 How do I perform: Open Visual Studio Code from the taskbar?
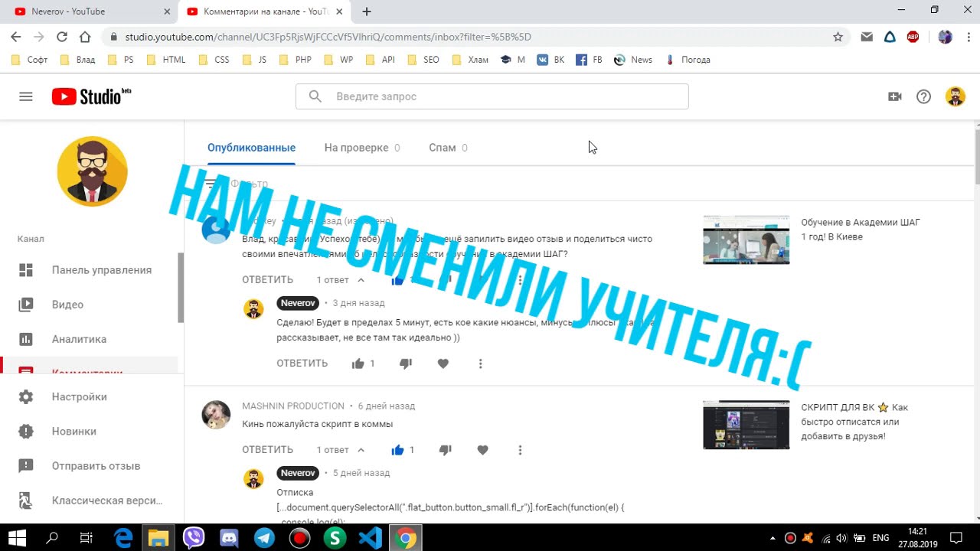371,538
